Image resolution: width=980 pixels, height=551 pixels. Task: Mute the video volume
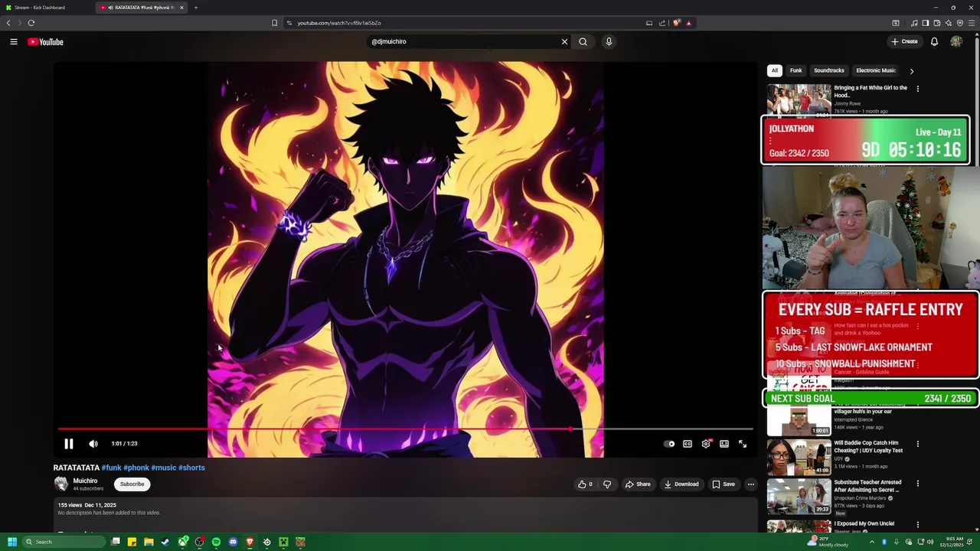click(x=93, y=444)
